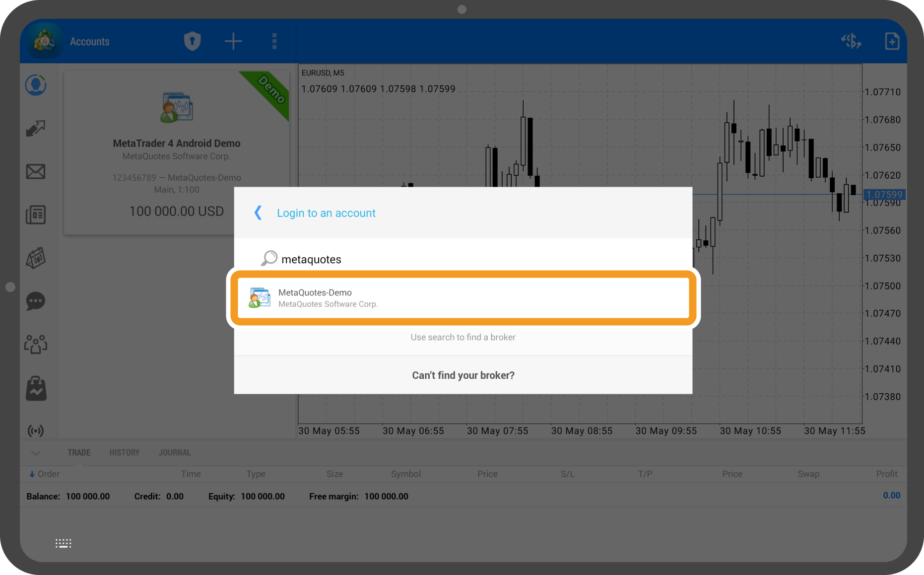This screenshot has width=924, height=575.
Task: Open the traders community people icon
Action: click(36, 344)
